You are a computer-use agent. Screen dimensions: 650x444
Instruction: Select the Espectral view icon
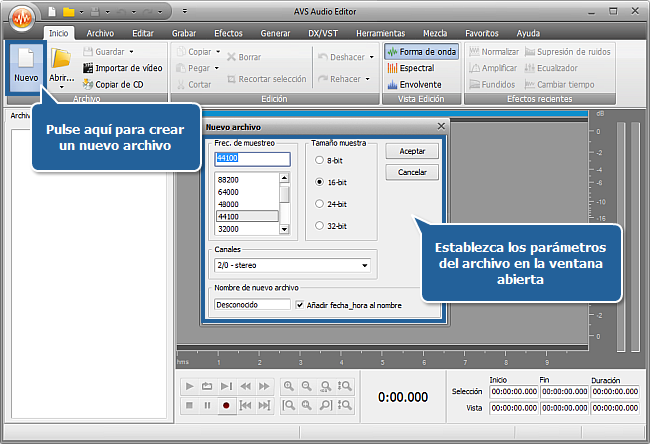tap(391, 68)
